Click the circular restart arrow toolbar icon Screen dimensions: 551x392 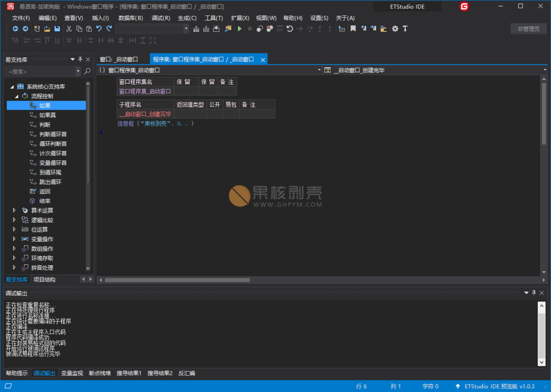tap(290, 29)
